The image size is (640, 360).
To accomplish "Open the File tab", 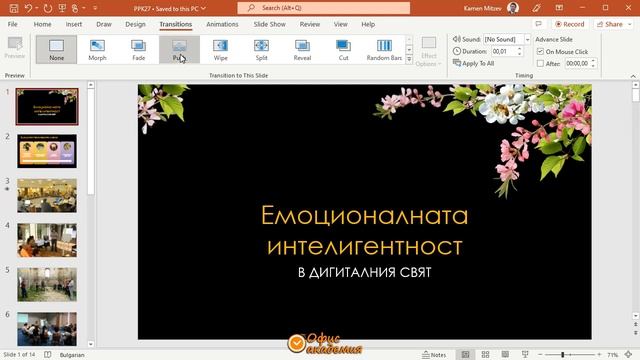I will 13,24.
